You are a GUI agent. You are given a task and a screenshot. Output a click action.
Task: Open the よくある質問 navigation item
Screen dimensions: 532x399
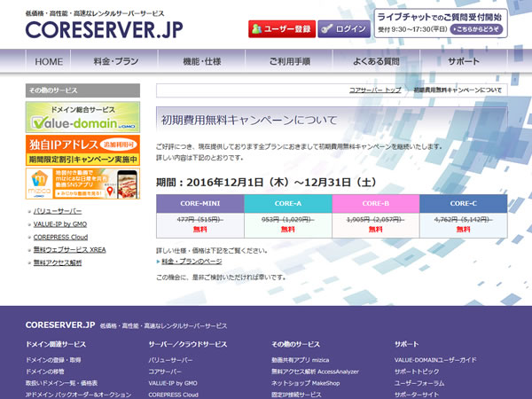tap(376, 61)
